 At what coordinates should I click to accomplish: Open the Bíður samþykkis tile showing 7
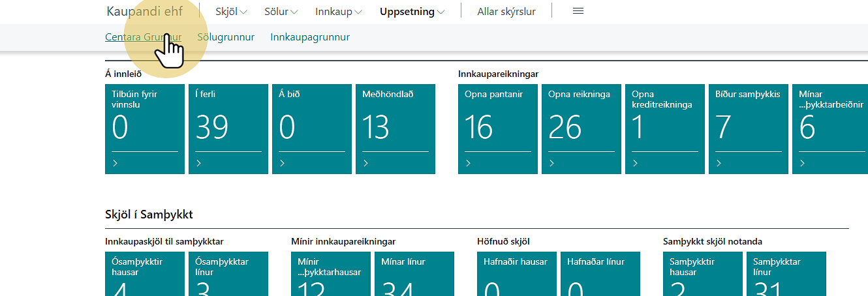click(749, 129)
